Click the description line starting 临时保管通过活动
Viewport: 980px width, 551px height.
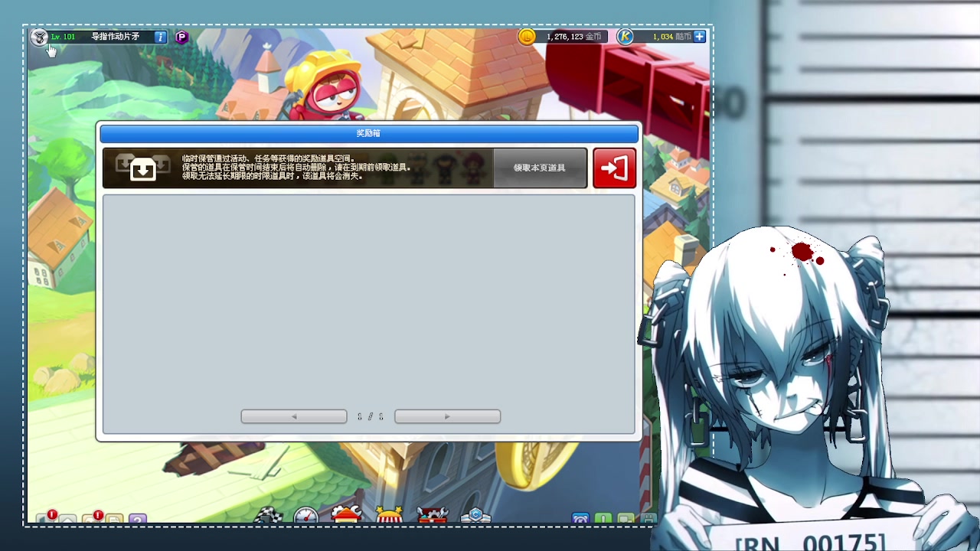pos(269,158)
